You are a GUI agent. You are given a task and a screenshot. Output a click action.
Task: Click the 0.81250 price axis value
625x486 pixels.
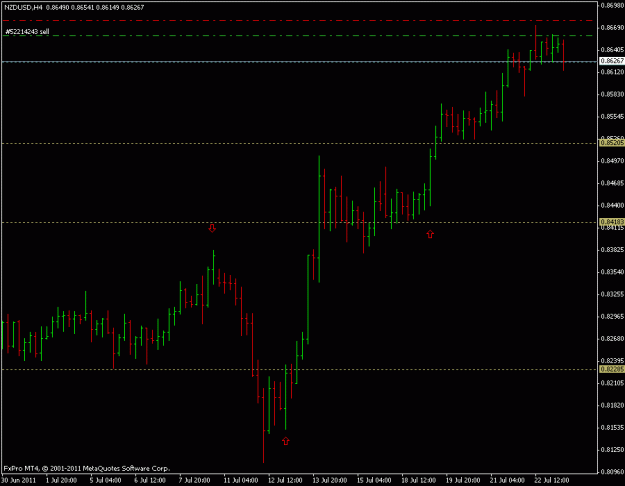(x=612, y=450)
